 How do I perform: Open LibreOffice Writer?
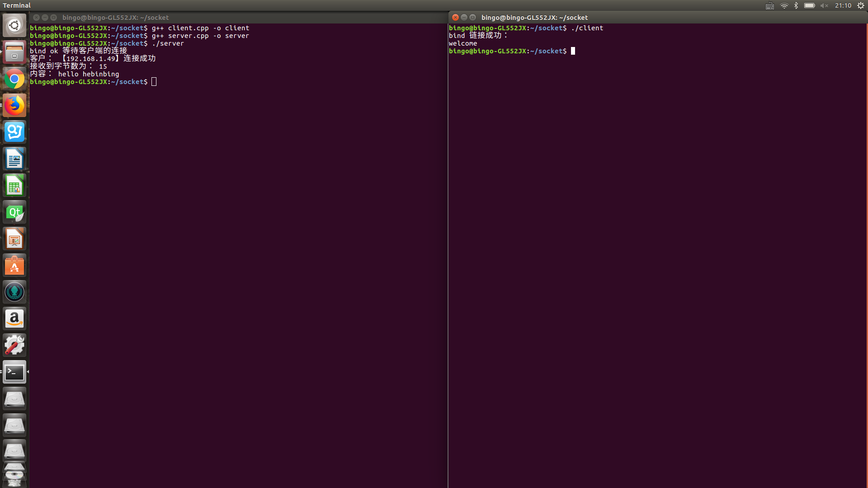pos(14,159)
